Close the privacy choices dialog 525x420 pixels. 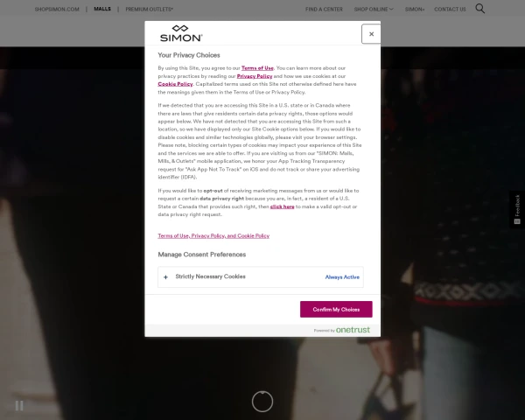[x=371, y=34]
